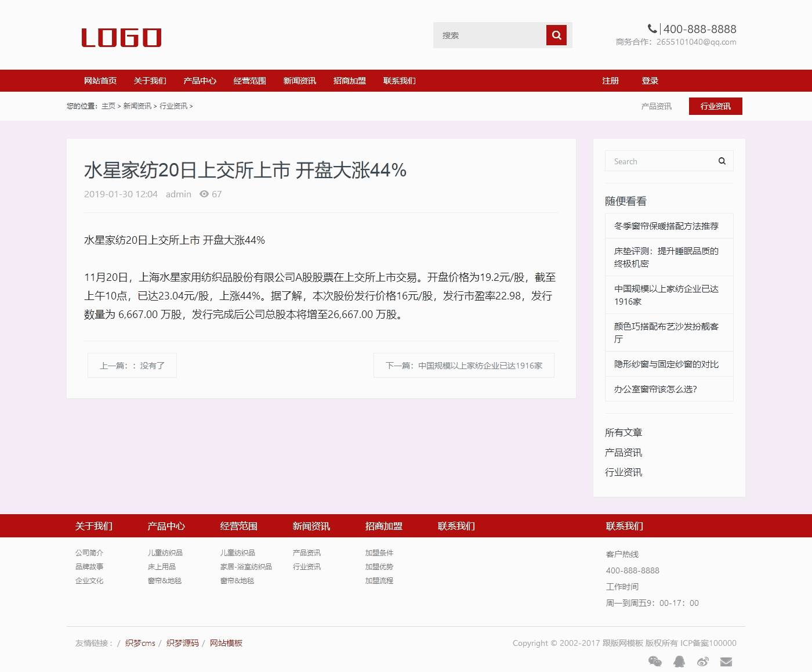Image resolution: width=812 pixels, height=672 pixels.
Task: Click 新闻资讯 in the breadcrumb
Action: point(137,106)
